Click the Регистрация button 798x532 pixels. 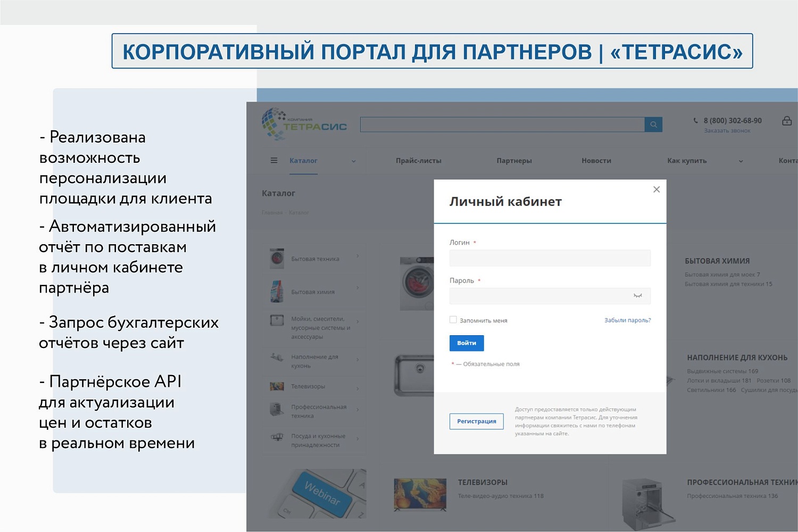click(477, 421)
